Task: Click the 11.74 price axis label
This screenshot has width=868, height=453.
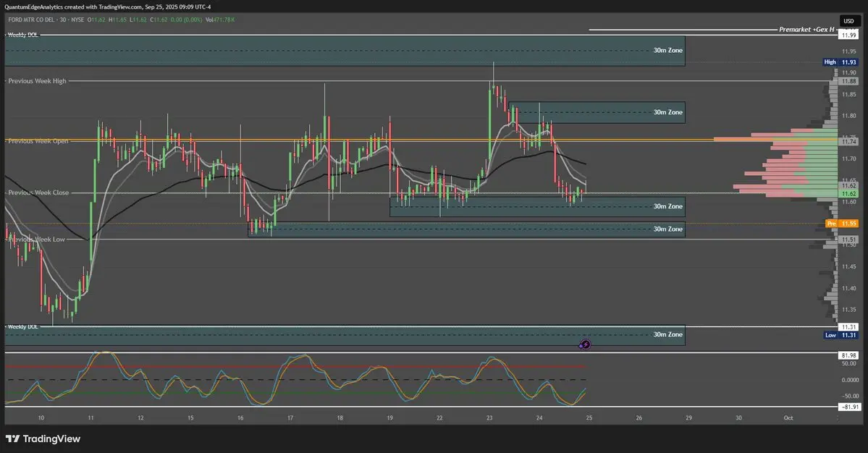Action: click(848, 142)
